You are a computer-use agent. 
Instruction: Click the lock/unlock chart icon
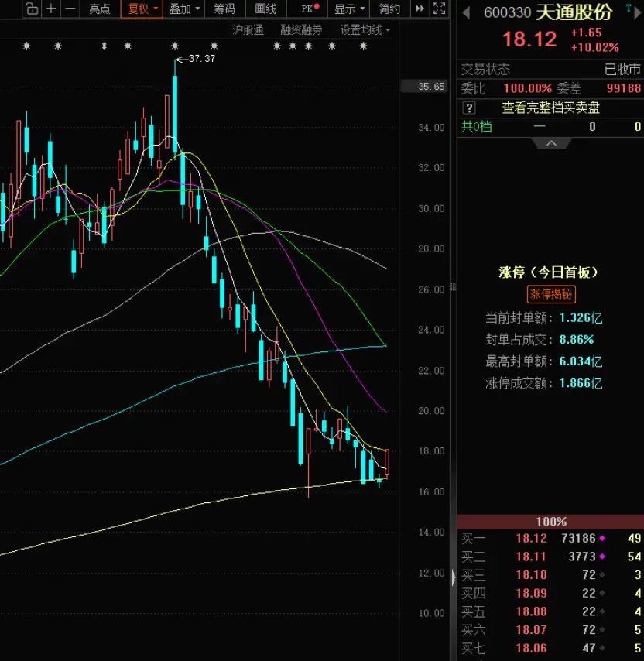click(x=32, y=9)
